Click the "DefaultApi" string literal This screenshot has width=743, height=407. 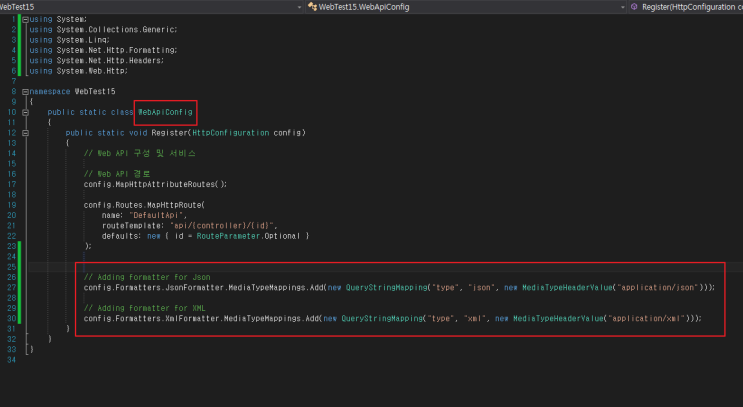click(156, 215)
